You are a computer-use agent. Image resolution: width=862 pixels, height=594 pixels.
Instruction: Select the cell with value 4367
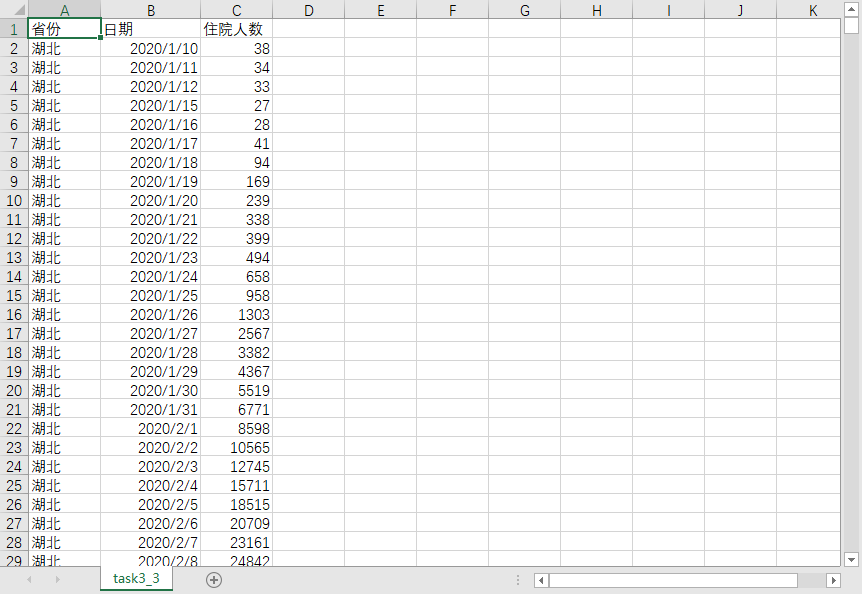[236, 371]
